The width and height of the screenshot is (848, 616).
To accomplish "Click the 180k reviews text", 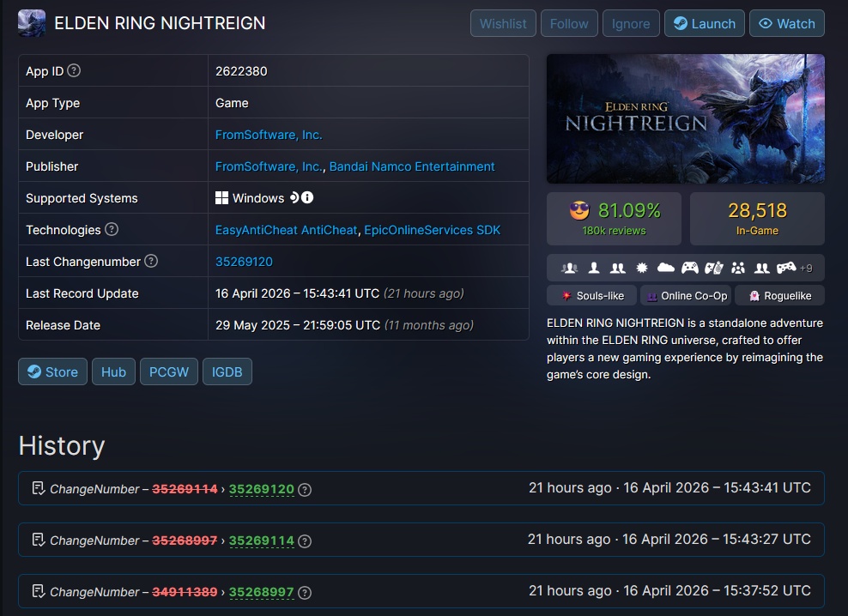I will click(x=614, y=231).
